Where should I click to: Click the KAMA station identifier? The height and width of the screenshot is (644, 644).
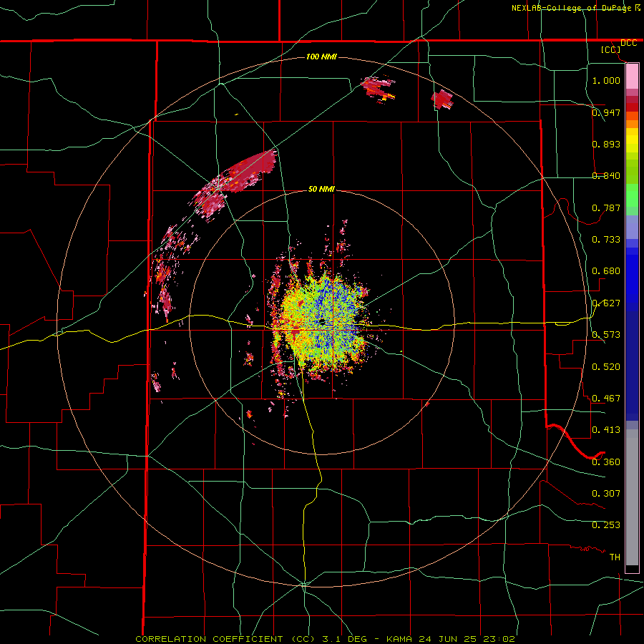[x=400, y=639]
